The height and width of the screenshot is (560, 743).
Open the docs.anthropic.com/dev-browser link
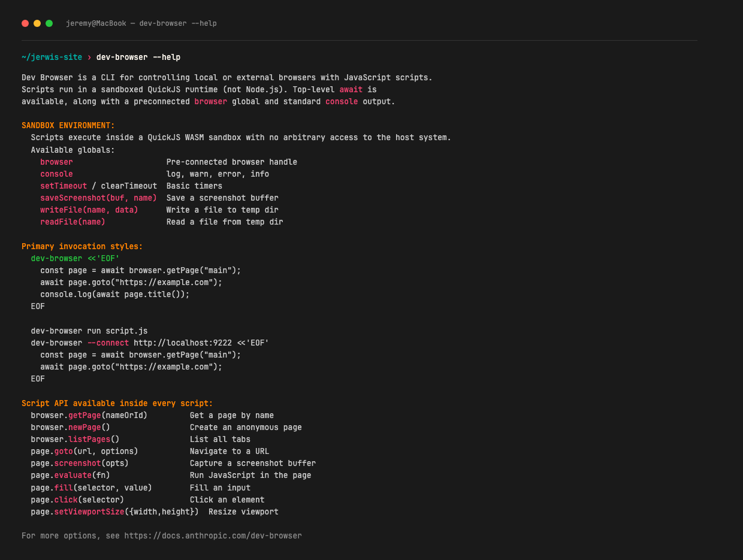[x=213, y=536]
